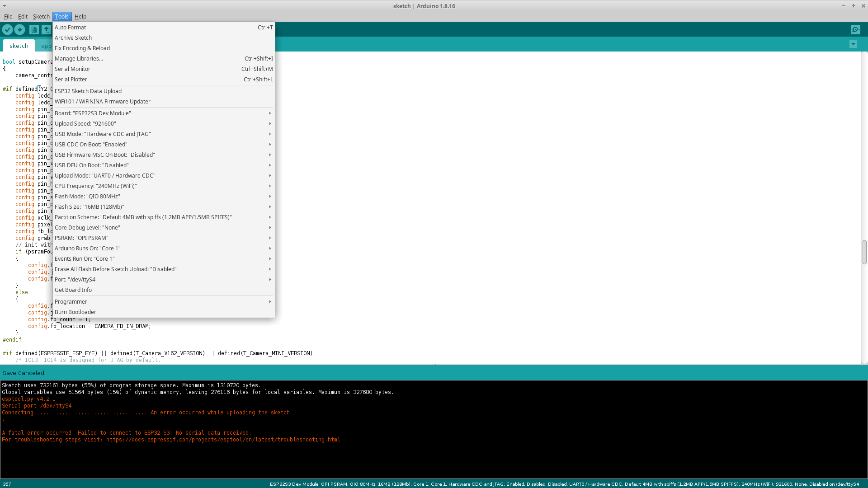Open a sketch using the toolbar icon

(46, 29)
